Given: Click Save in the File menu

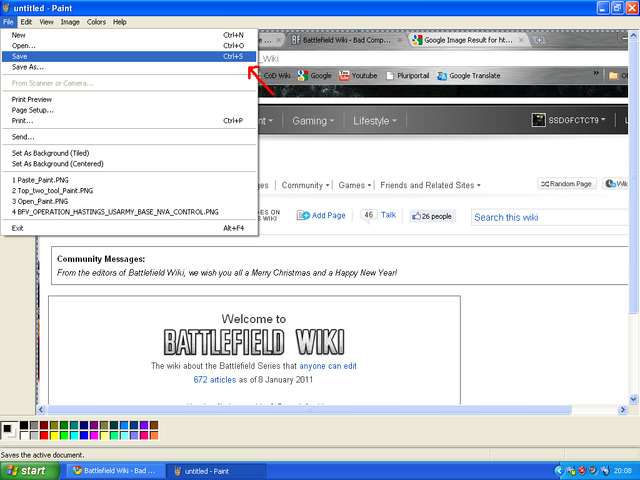Looking at the screenshot, I should pyautogui.click(x=129, y=56).
